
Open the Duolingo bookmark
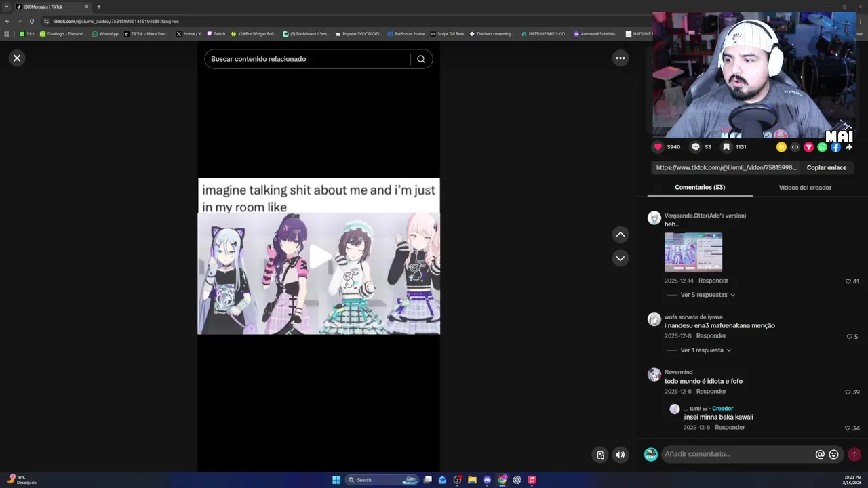tap(63, 33)
